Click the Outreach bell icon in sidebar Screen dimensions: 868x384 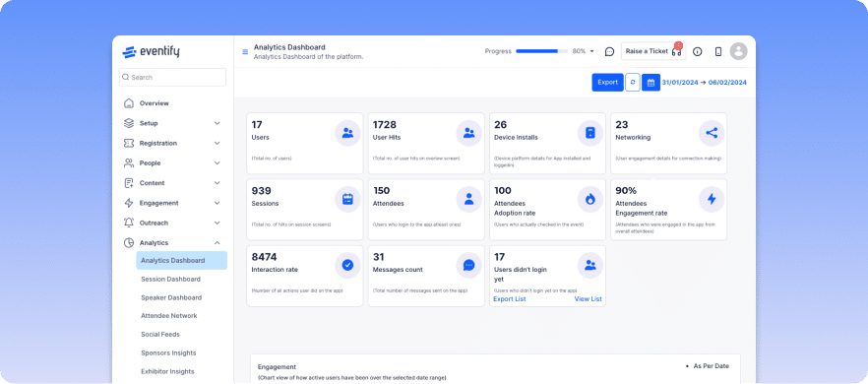pos(128,223)
